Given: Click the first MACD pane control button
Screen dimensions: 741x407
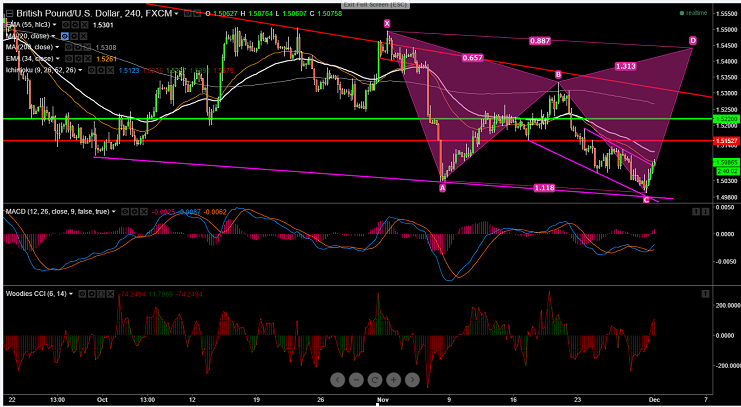Looking at the screenshot, I should 696,212.
